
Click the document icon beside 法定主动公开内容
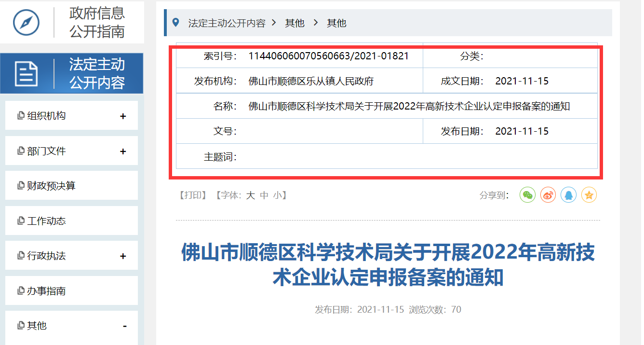tap(26, 74)
